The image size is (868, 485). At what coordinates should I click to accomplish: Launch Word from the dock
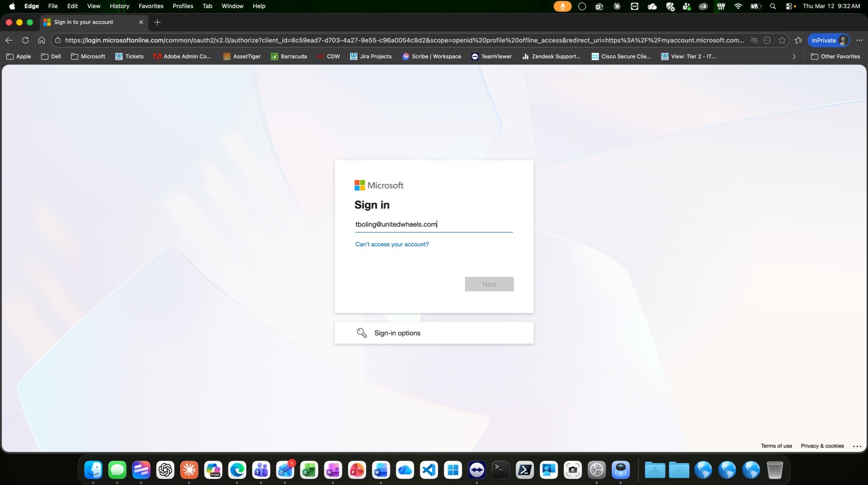pyautogui.click(x=381, y=470)
